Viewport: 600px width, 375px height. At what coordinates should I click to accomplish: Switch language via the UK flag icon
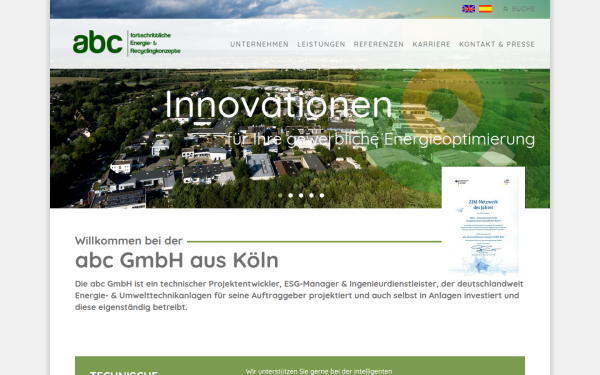(468, 9)
